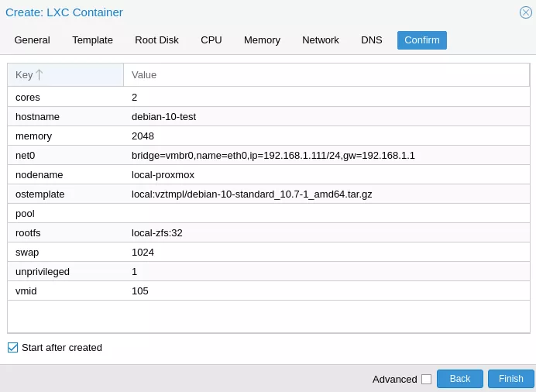Click the Finish button
The width and height of the screenshot is (536, 392).
pyautogui.click(x=510, y=379)
